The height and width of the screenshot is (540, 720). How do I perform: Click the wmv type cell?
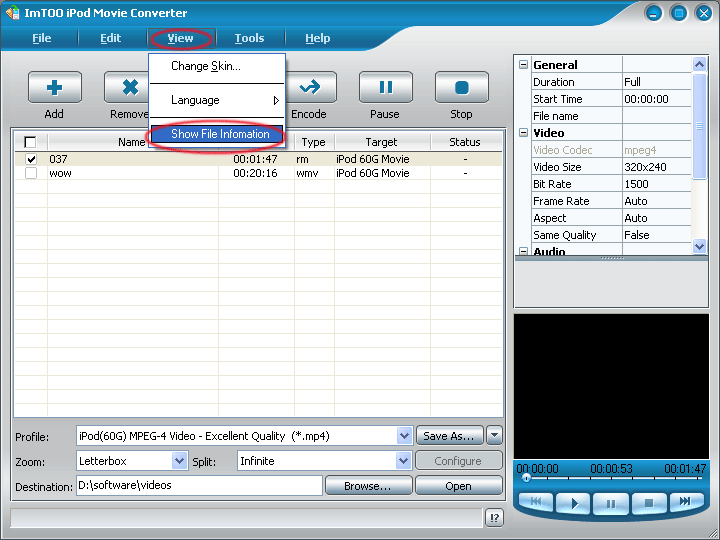click(307, 173)
